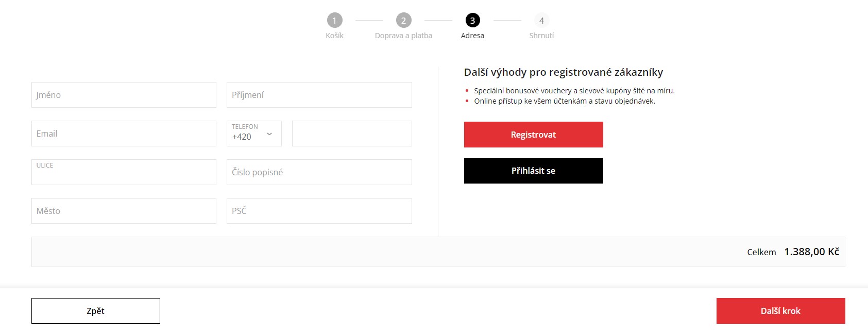Click step 1 circle icon for Košík
This screenshot has height=331, width=868.
[x=334, y=21]
